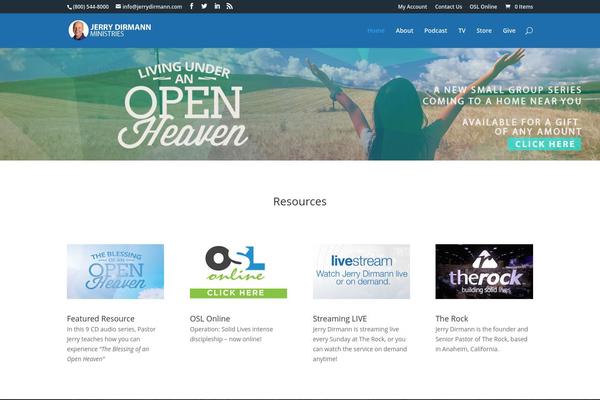The height and width of the screenshot is (400, 600).
Task: Open the therock thumbnail image
Action: pyautogui.click(x=484, y=271)
